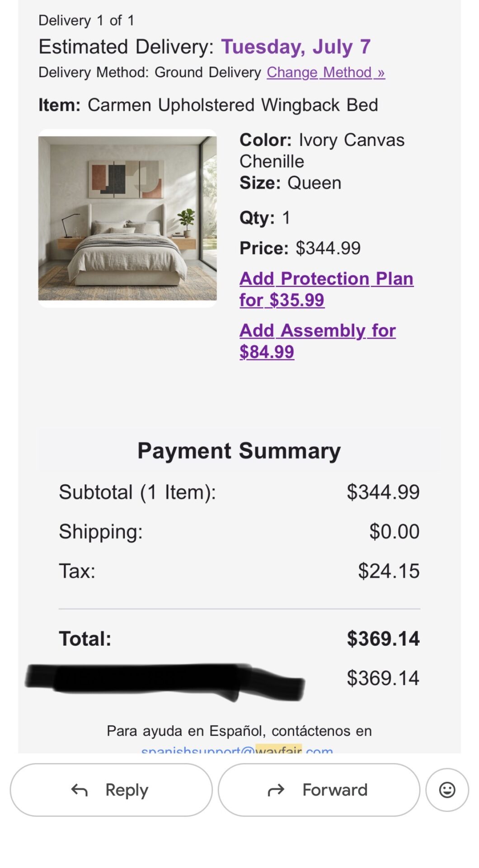Click the Carmen Upholstered Wingback Bed item name

click(233, 105)
